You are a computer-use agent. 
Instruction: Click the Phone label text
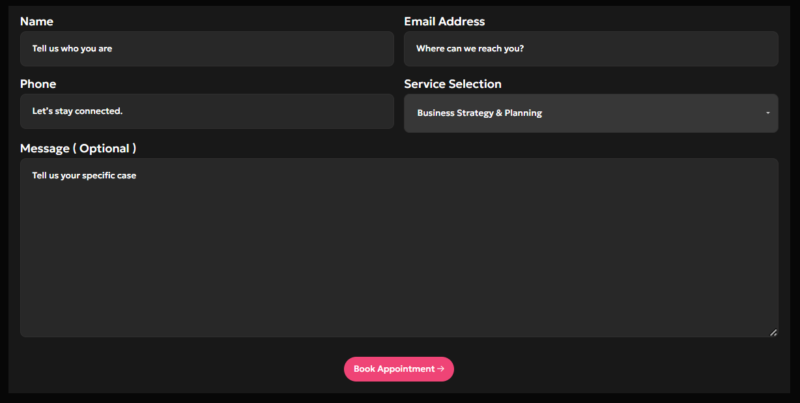tap(38, 84)
